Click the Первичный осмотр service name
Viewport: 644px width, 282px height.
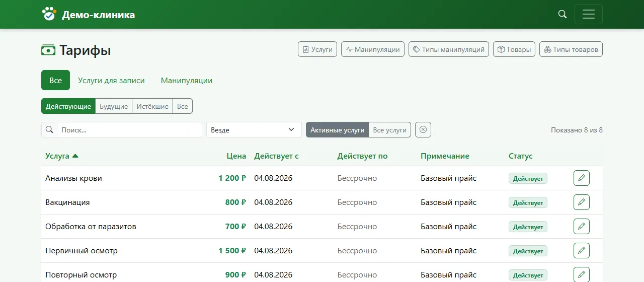point(82,251)
